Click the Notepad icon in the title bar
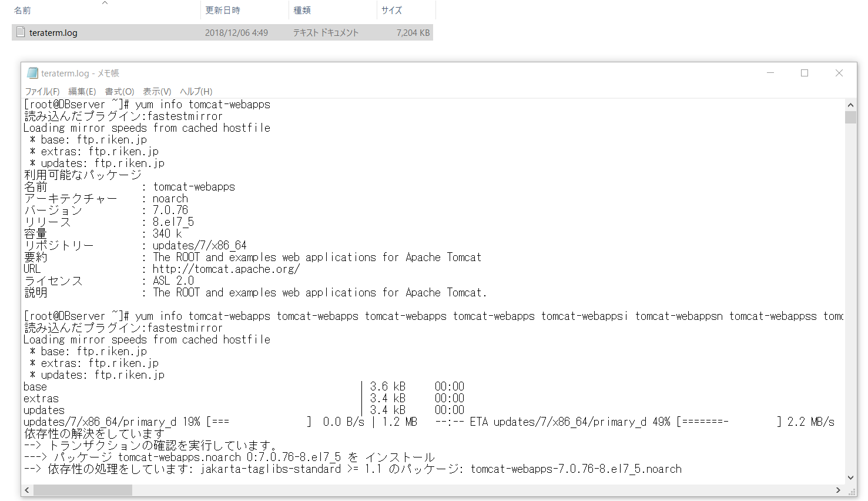The image size is (868, 501). tap(32, 73)
